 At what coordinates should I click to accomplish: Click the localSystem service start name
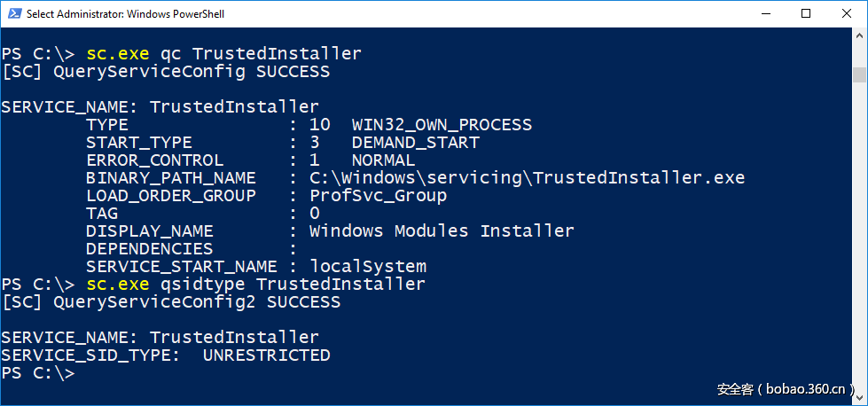point(367,267)
